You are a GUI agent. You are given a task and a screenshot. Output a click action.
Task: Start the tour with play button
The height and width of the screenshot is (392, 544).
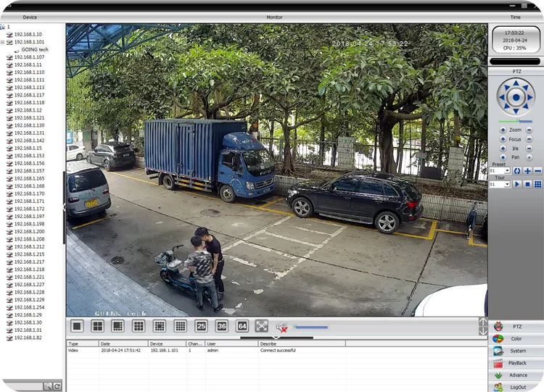pos(517,184)
